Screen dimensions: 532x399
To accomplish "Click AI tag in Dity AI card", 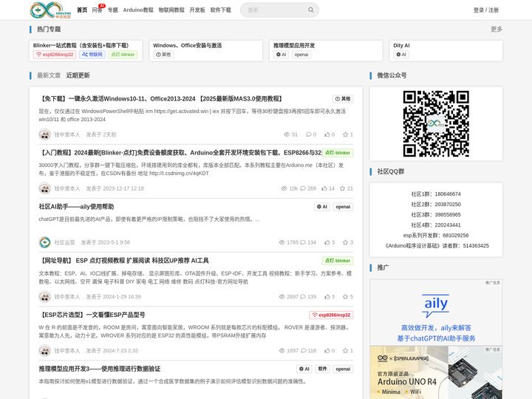I will (x=400, y=55).
